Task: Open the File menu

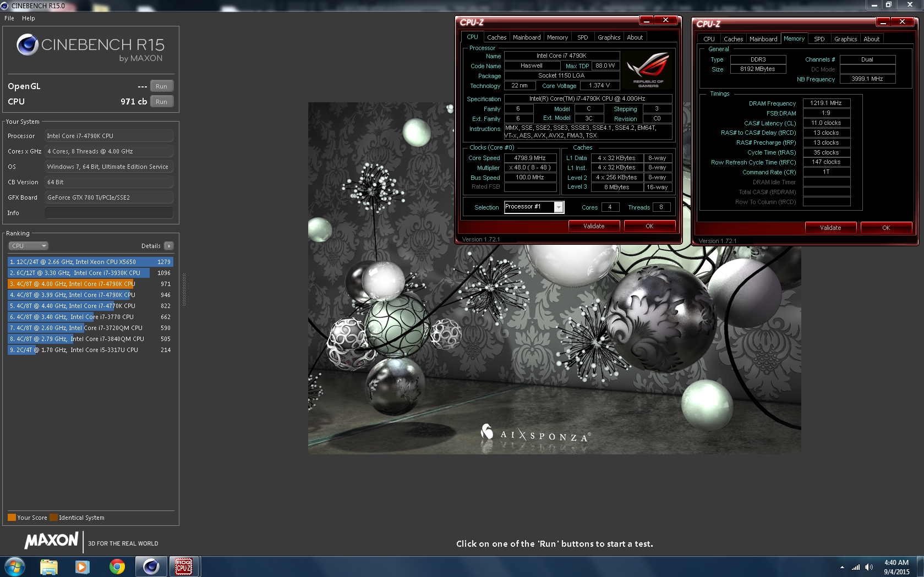Action: (9, 18)
